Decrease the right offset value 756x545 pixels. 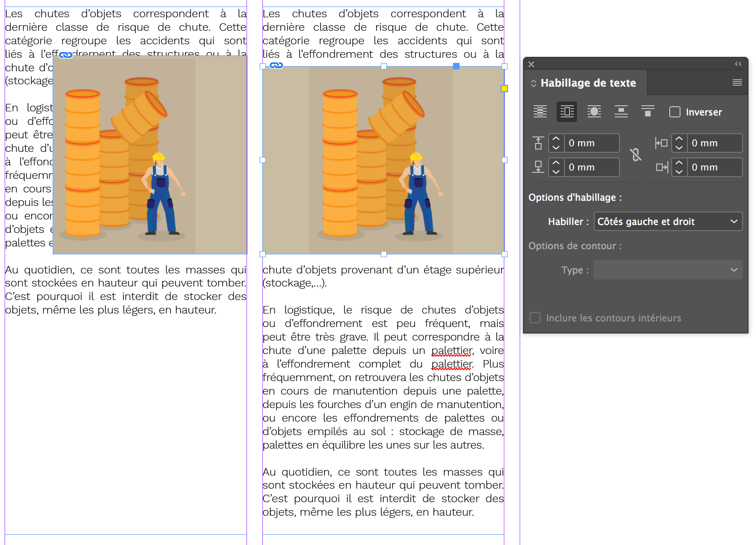click(x=679, y=171)
